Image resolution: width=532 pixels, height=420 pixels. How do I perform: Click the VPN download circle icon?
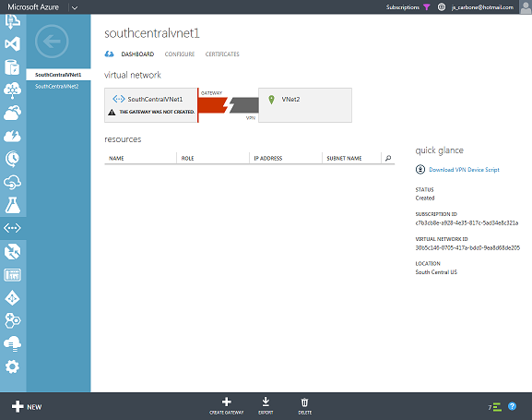point(420,169)
